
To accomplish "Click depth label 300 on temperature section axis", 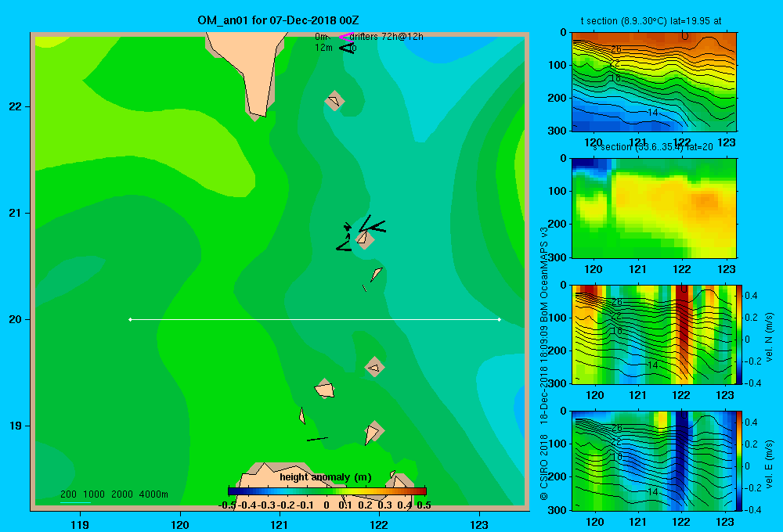I will pos(557,131).
